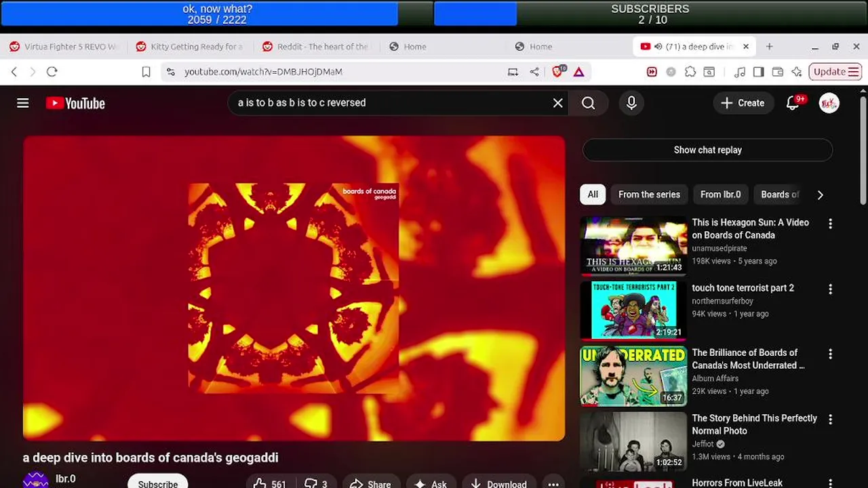This screenshot has height=488, width=868.
Task: Close the current YouTube tab
Action: pos(746,47)
